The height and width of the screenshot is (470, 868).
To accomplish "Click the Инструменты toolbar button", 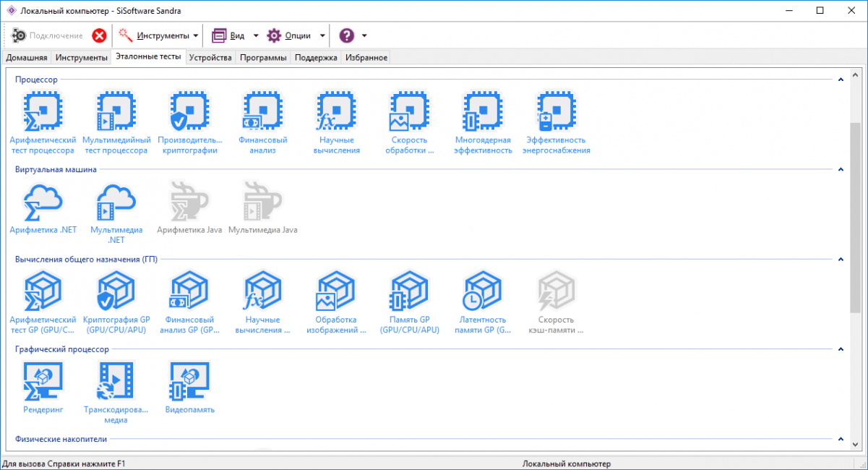I will (153, 35).
